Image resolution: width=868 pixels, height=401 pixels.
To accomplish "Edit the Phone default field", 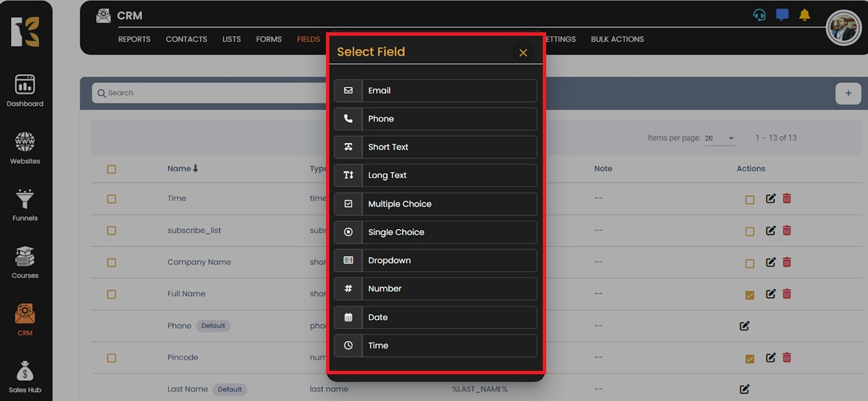I will coord(744,326).
